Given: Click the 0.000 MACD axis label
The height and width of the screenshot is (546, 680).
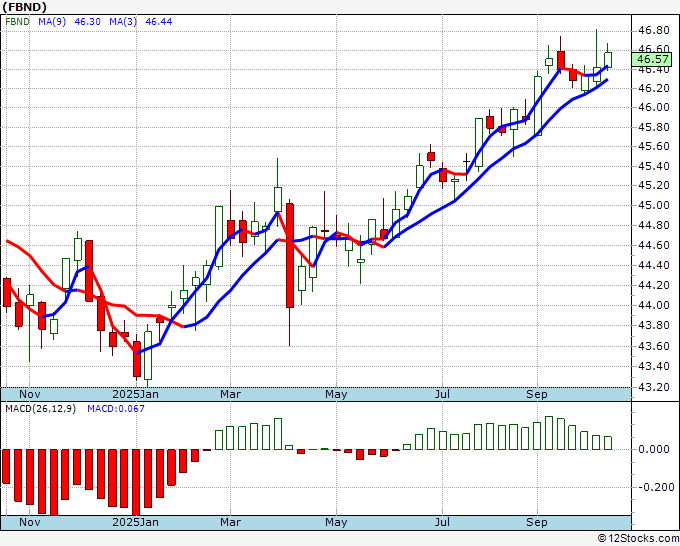Looking at the screenshot, I should click(x=654, y=449).
